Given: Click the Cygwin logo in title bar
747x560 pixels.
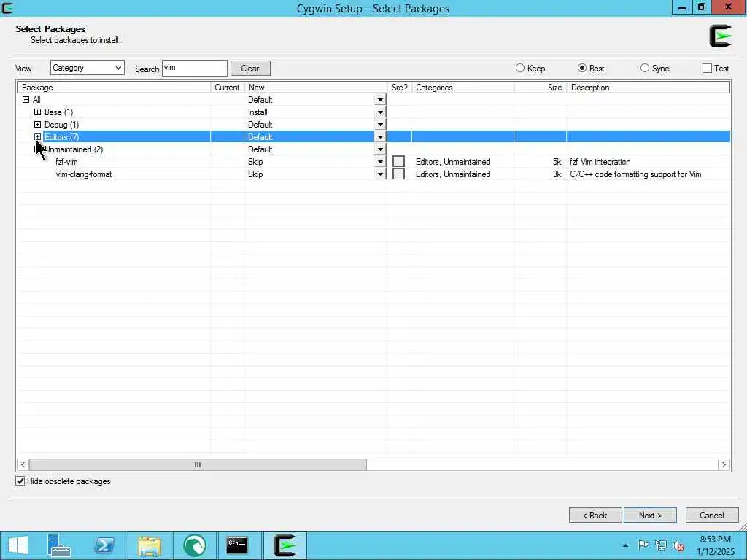Looking at the screenshot, I should tap(7, 8).
